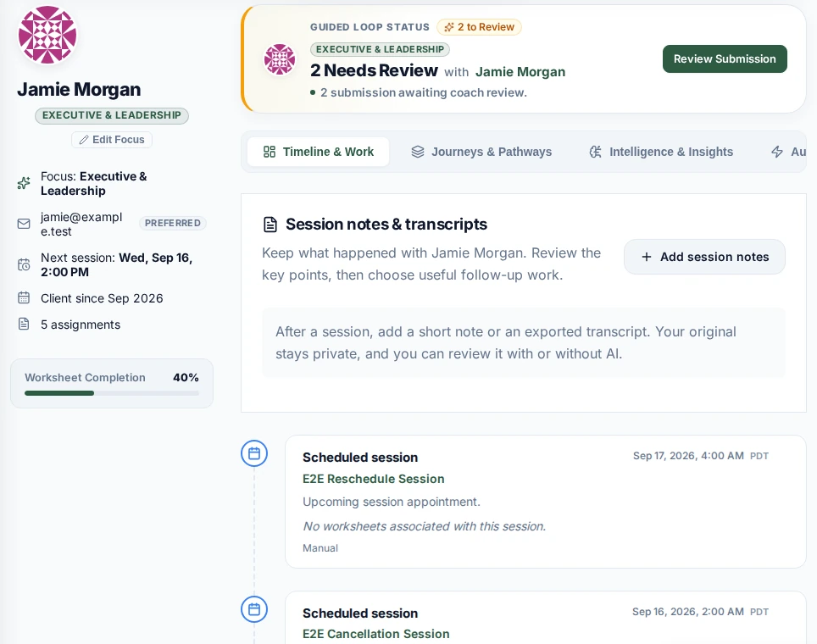Click the Edit Focus button
Image resolution: width=817 pixels, height=644 pixels.
[x=112, y=140]
